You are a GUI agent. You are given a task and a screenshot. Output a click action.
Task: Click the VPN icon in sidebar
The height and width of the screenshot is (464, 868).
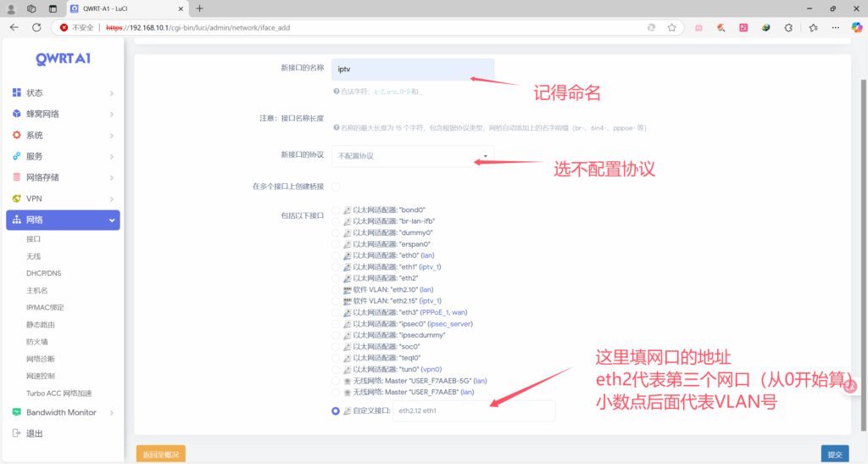17,198
